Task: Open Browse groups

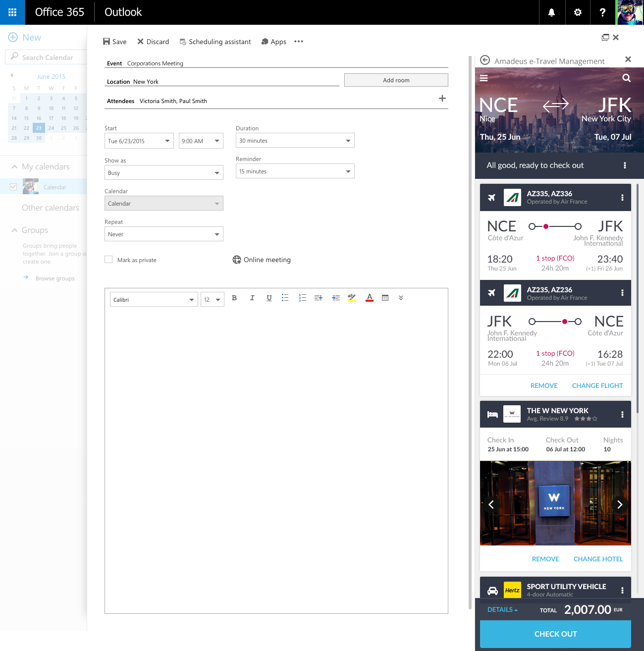Action: coord(55,278)
